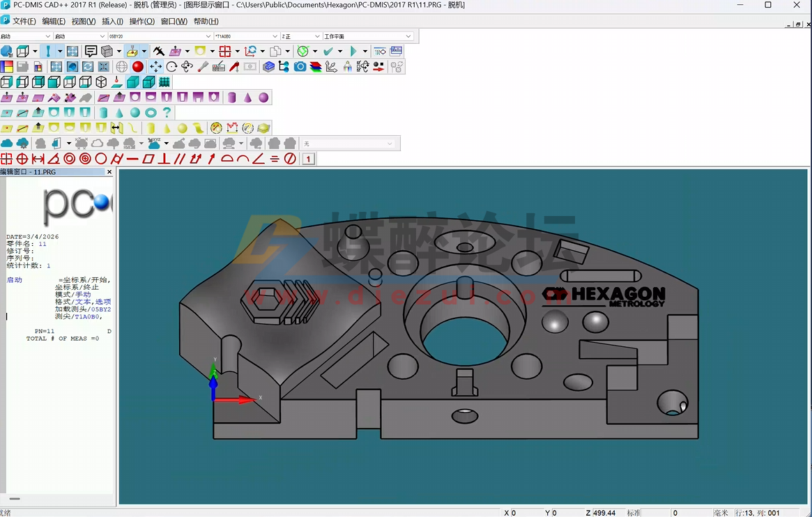The height and width of the screenshot is (517, 812).
Task: Select the Parallelism dimension tool
Action: (x=179, y=159)
